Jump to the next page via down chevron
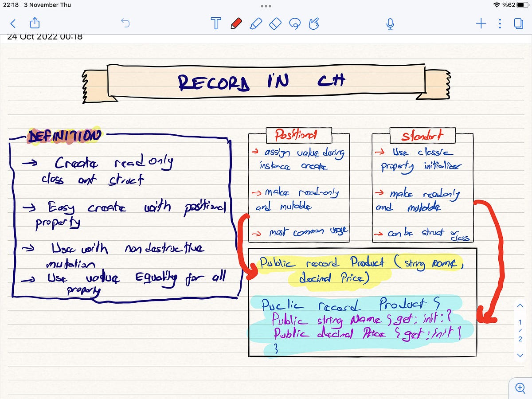 tap(520, 355)
